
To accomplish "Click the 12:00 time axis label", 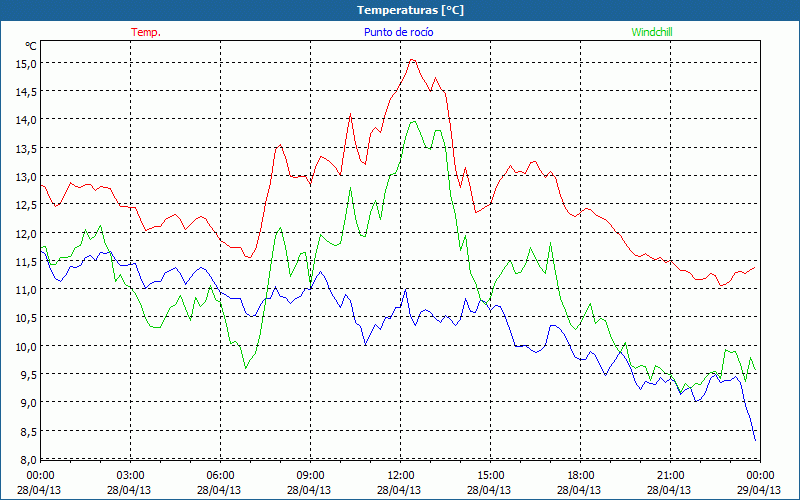I will point(401,476).
